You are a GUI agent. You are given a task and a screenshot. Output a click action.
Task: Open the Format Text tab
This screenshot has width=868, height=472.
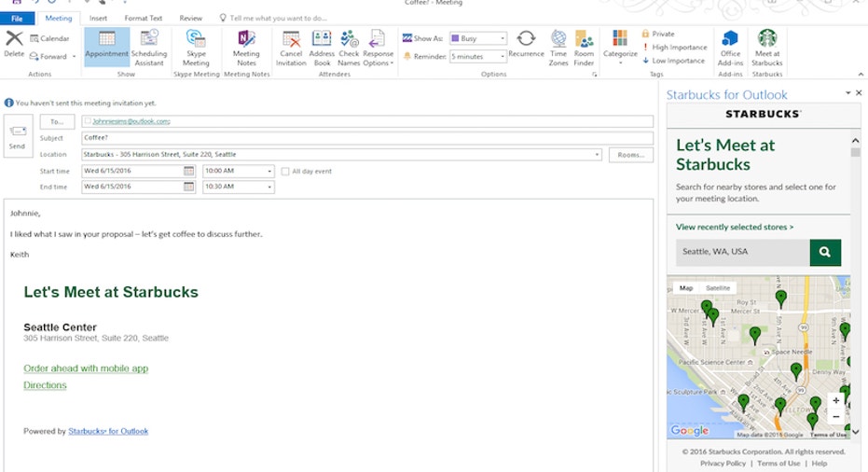pyautogui.click(x=144, y=19)
